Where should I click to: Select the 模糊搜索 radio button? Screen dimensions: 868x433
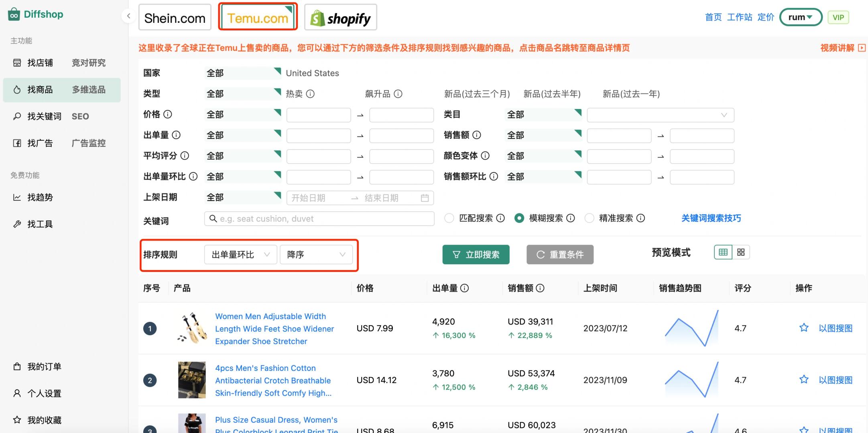pos(519,218)
